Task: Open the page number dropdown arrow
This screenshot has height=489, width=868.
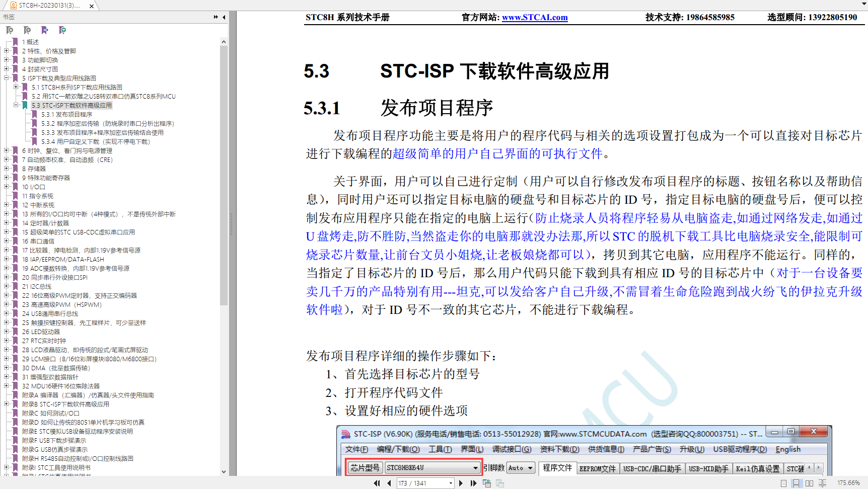Action: pyautogui.click(x=451, y=483)
